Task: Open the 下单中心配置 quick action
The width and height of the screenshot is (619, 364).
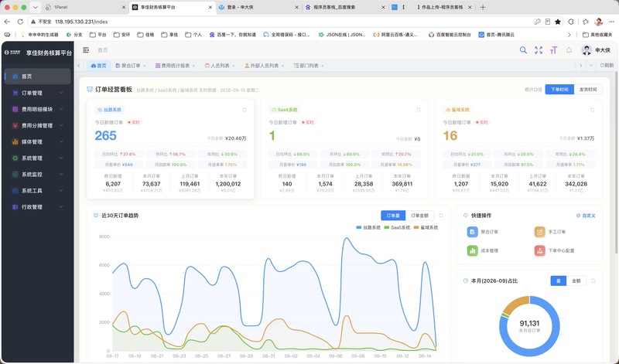Action: tap(554, 250)
